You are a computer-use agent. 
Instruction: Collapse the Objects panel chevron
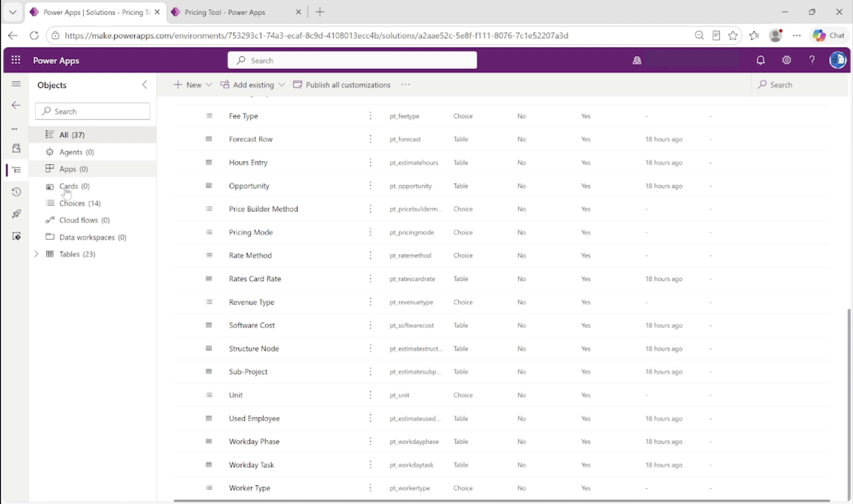pyautogui.click(x=144, y=85)
